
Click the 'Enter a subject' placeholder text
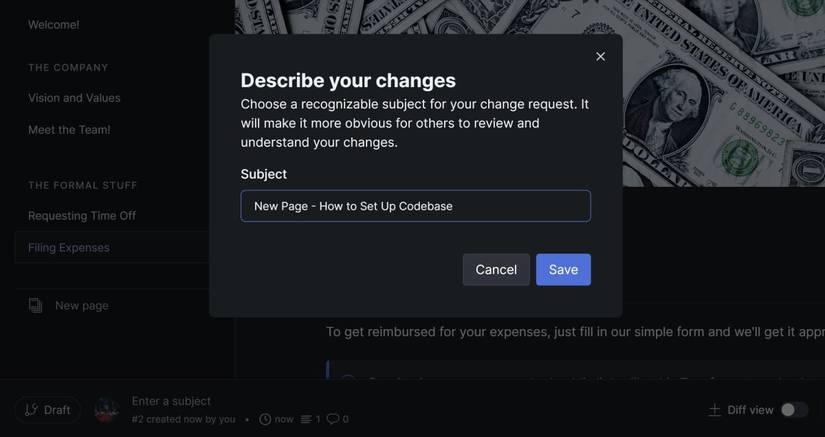[171, 401]
